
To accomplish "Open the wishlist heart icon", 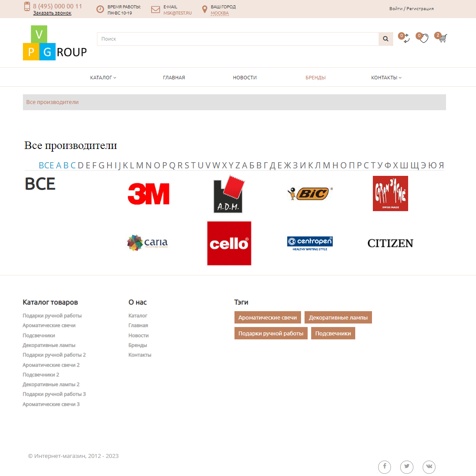I will pyautogui.click(x=424, y=38).
